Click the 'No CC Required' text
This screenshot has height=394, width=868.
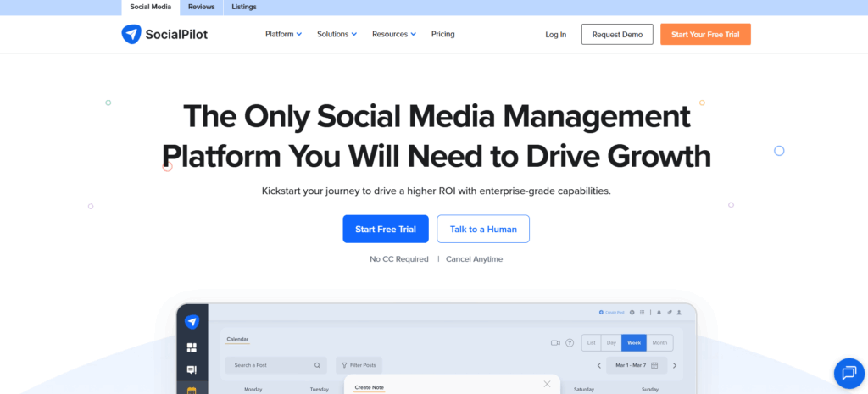(399, 259)
